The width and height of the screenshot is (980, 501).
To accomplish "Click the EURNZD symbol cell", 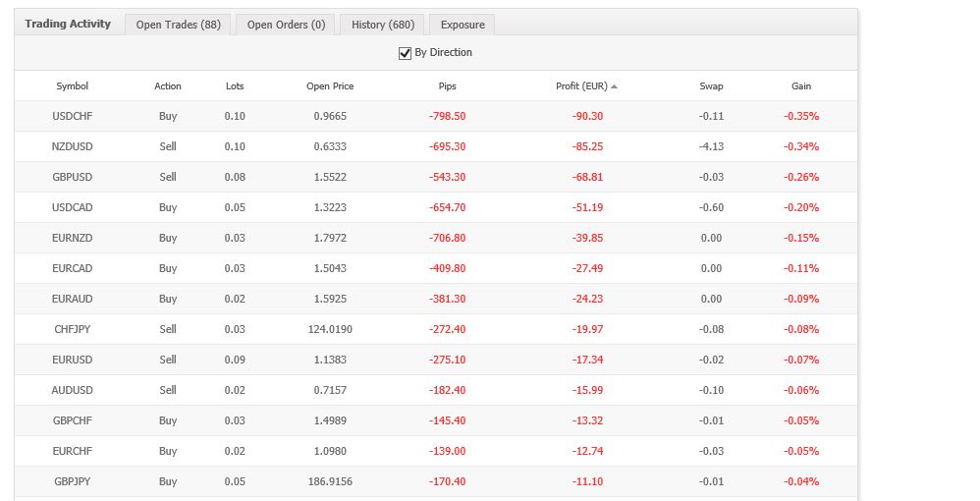I will 73,238.
